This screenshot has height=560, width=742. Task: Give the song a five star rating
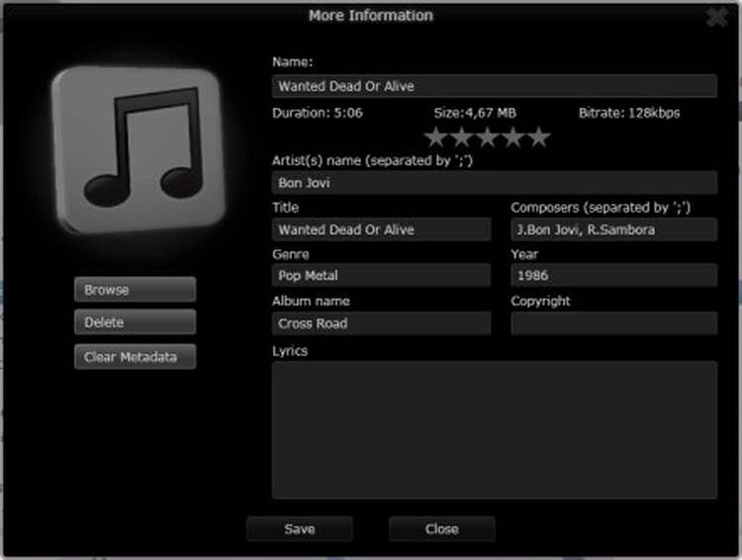click(539, 138)
